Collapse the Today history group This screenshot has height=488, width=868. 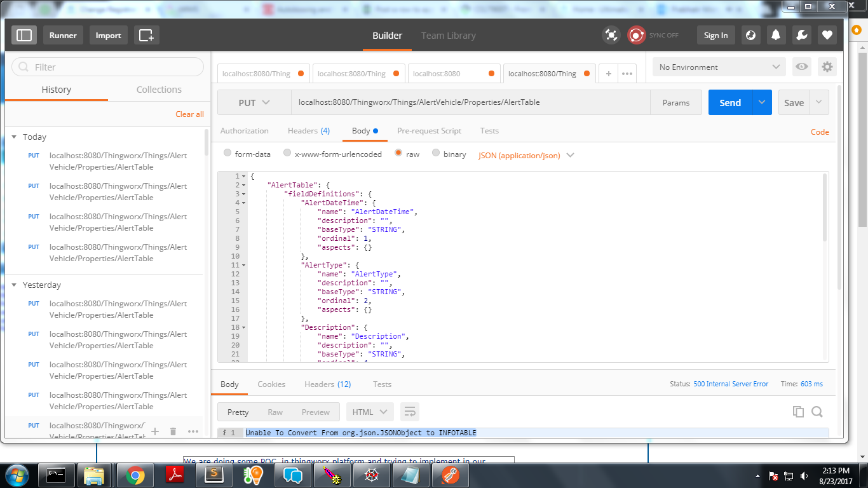click(x=14, y=137)
